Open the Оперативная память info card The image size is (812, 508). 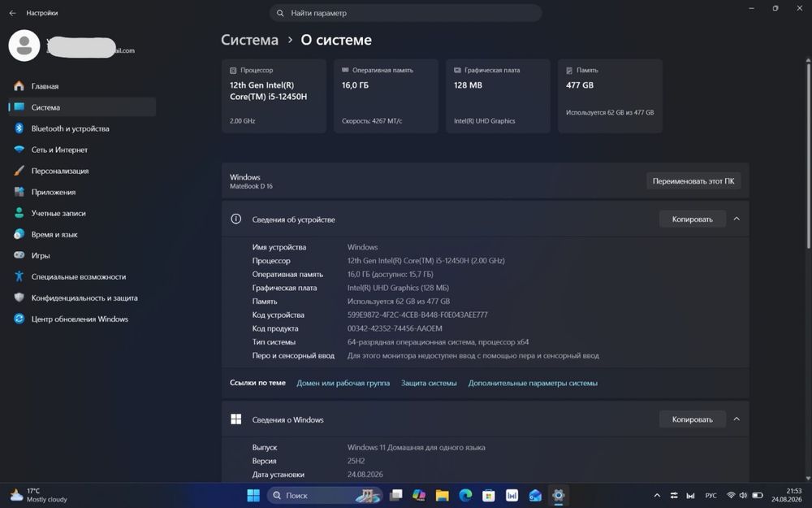click(x=386, y=96)
